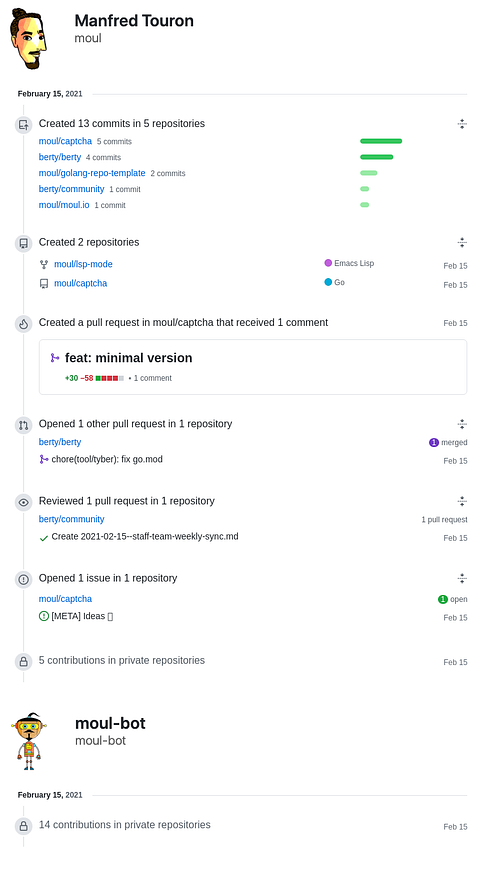Viewport: 480px width, 875px height.
Task: Collapse the Created 2 repositories section
Action: point(462,242)
